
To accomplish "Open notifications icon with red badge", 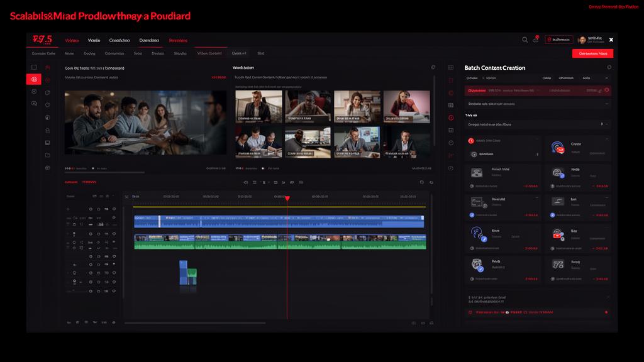I will [536, 39].
